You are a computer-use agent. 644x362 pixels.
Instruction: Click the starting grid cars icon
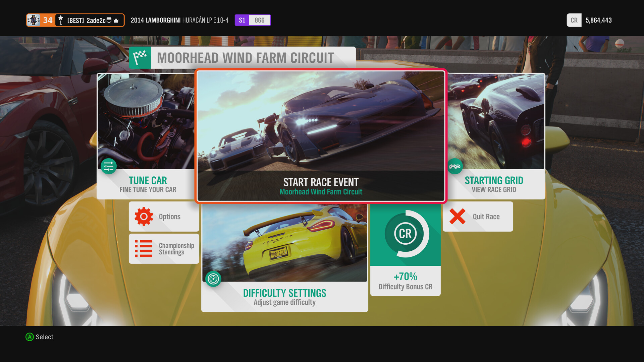[x=455, y=166]
